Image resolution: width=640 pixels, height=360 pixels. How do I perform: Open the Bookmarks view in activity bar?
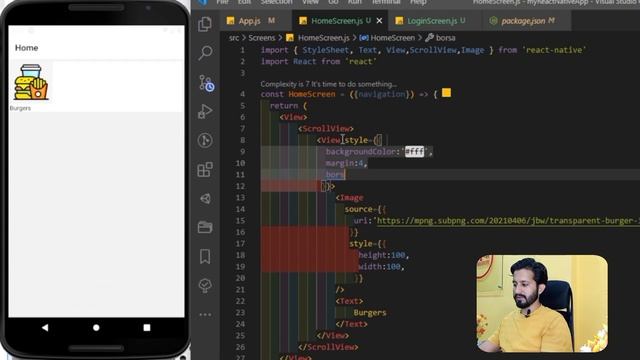[x=205, y=257]
